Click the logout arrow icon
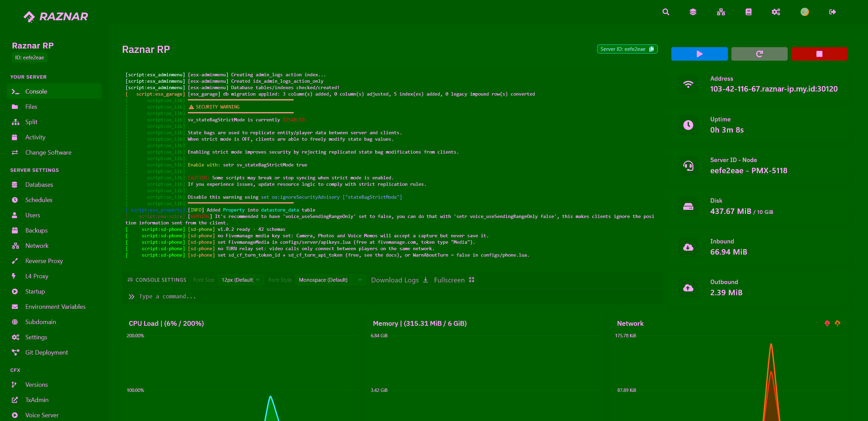Viewport: 868px width, 421px height. pyautogui.click(x=832, y=12)
